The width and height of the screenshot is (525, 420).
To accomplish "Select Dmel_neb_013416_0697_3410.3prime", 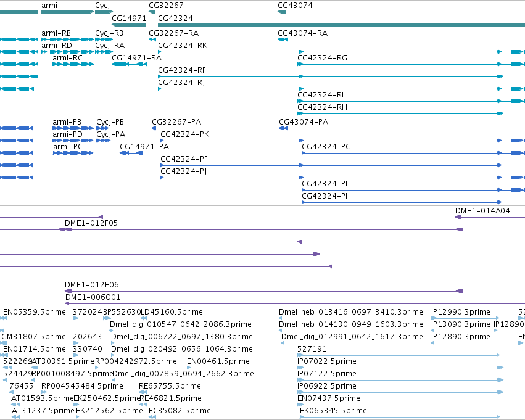I will click(351, 313).
